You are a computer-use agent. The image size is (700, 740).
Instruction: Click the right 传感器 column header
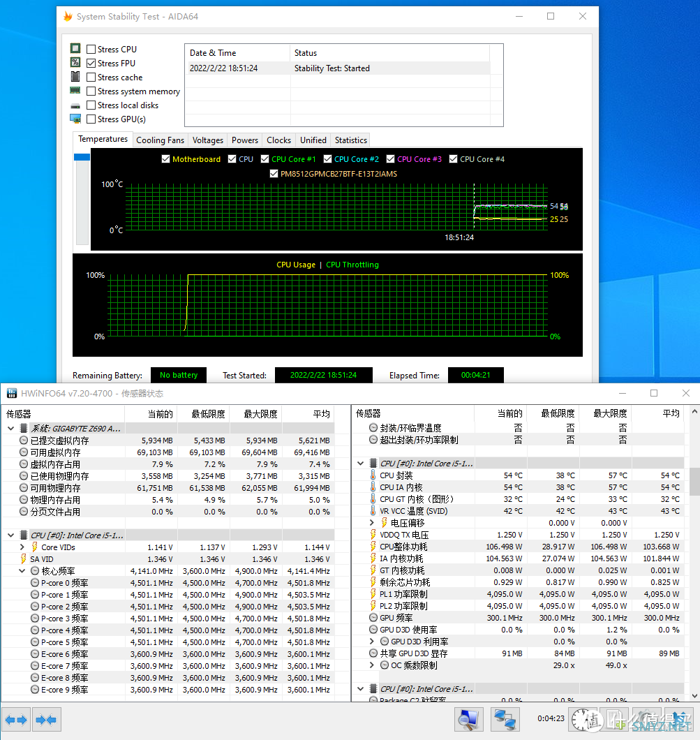[x=412, y=413]
